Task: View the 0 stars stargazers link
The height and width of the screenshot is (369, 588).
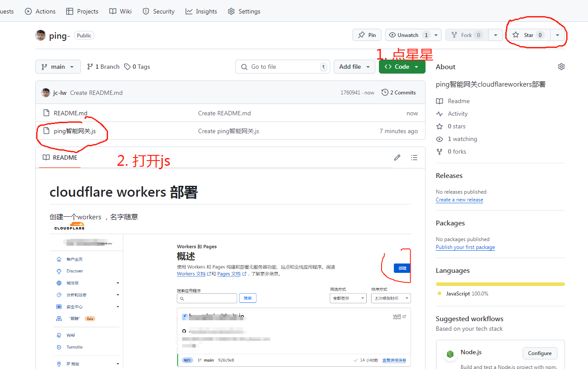Action: pyautogui.click(x=451, y=126)
